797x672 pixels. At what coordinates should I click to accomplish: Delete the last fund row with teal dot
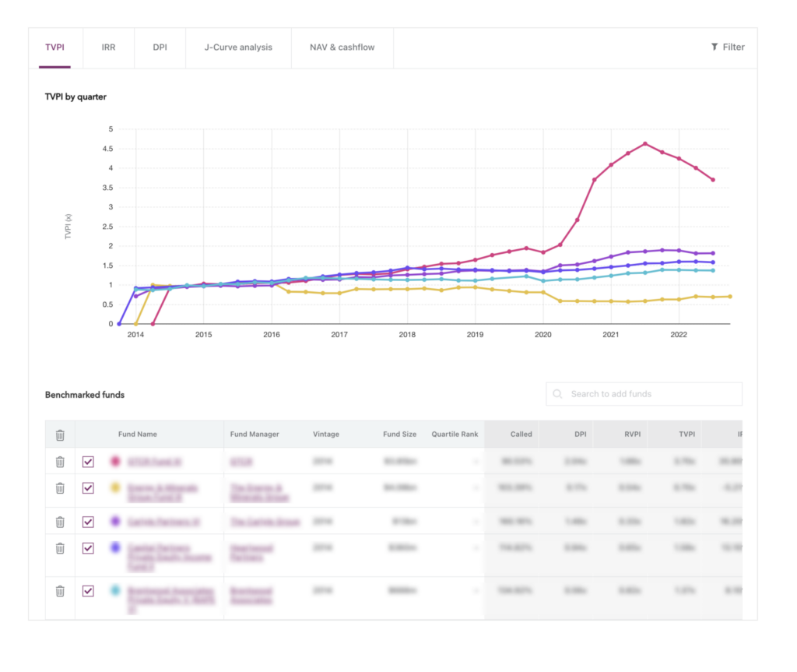tap(60, 591)
